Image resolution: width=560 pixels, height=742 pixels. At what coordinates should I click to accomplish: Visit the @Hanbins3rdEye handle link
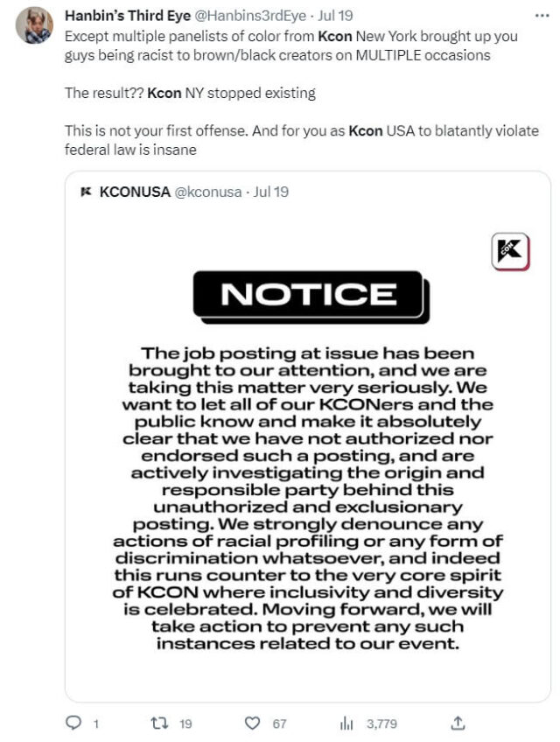(x=244, y=16)
